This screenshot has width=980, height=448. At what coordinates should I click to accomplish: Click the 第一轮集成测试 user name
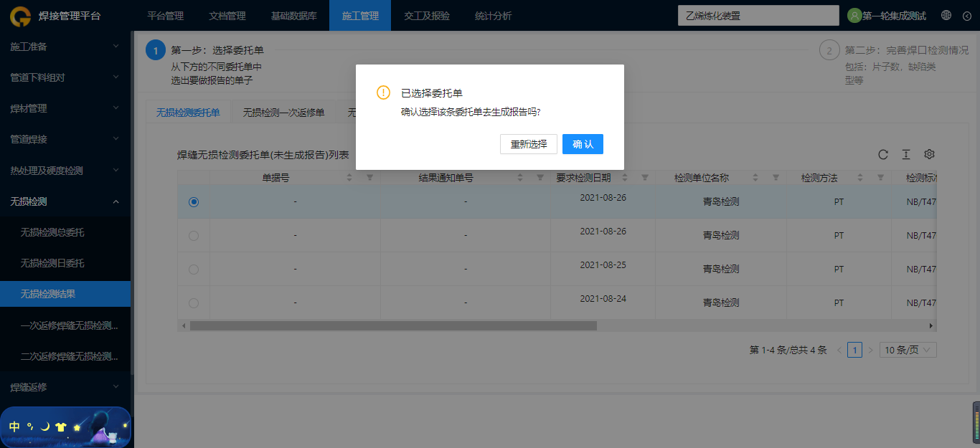(x=894, y=16)
